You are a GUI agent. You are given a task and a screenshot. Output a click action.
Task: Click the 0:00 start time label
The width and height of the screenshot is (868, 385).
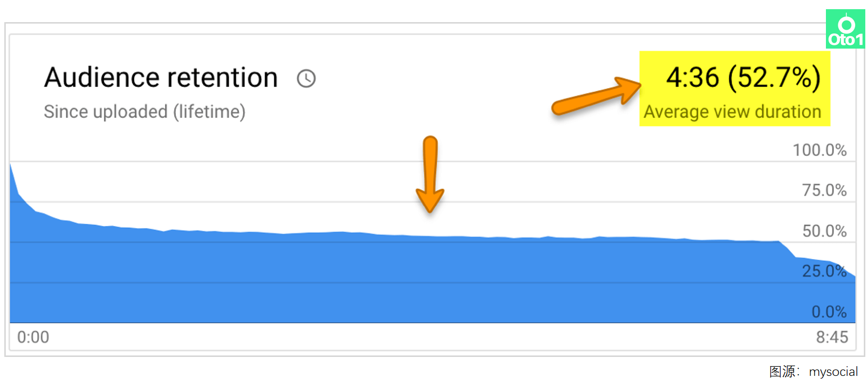coord(33,337)
